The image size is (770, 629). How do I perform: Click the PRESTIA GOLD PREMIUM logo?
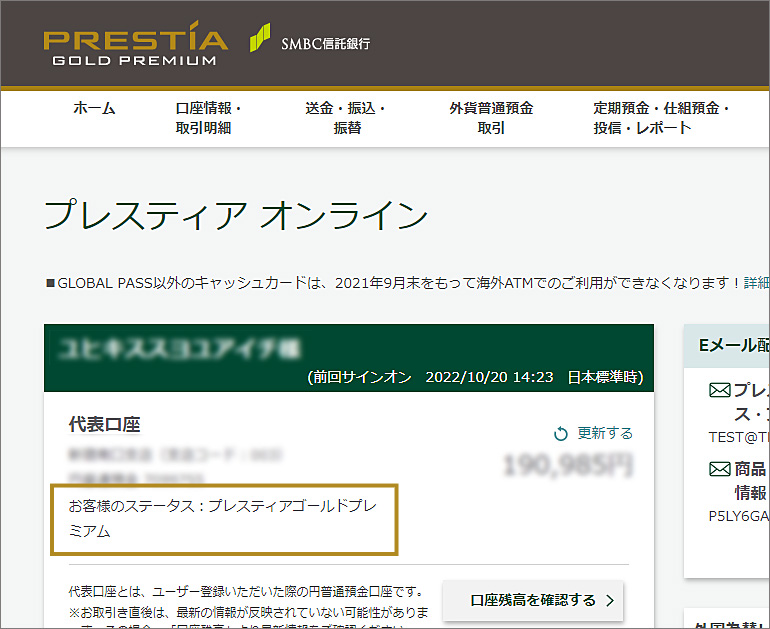pos(136,44)
